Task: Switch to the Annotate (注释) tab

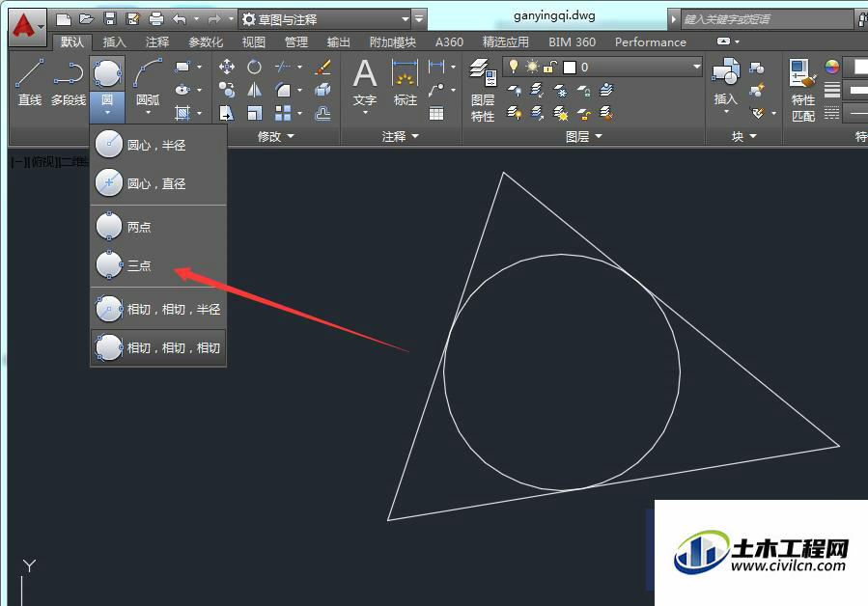Action: [x=157, y=42]
